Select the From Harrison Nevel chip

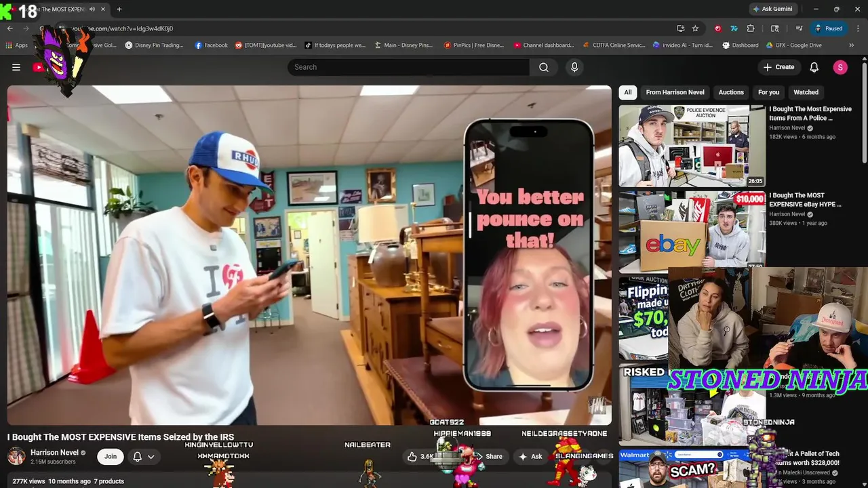(x=675, y=92)
